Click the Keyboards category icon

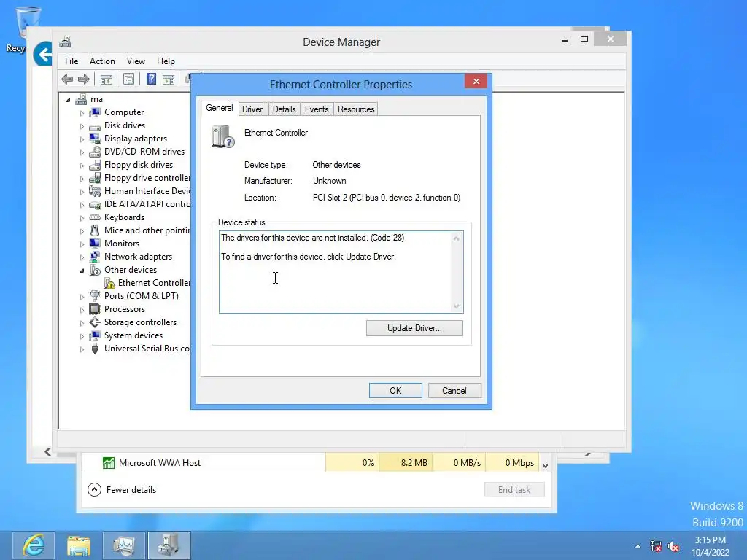point(95,217)
